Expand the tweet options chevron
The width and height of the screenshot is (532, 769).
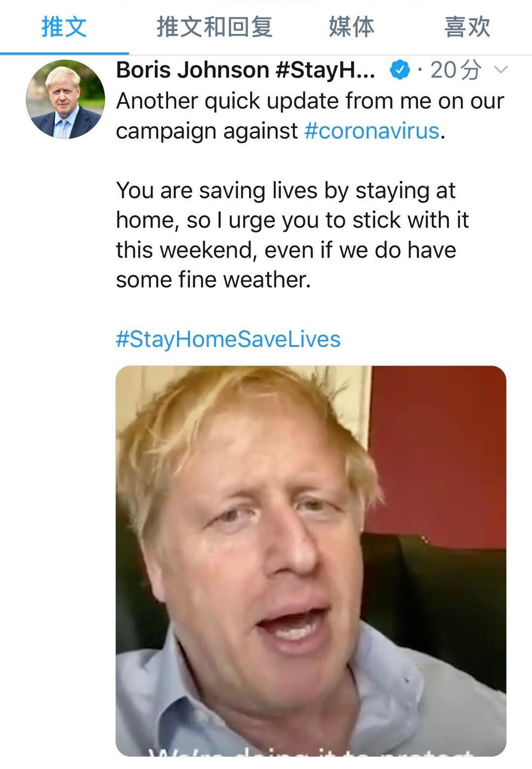pyautogui.click(x=501, y=70)
